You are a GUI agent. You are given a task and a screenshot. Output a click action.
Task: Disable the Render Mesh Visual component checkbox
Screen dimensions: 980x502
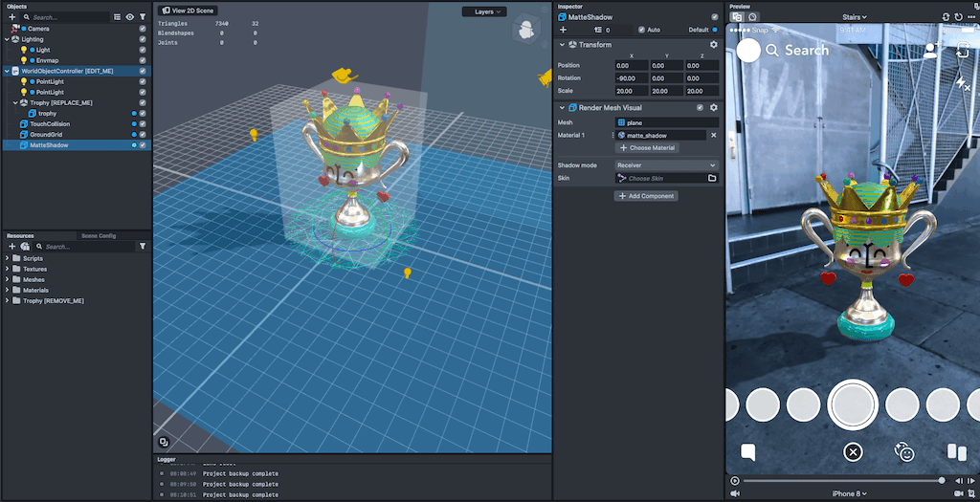coord(701,108)
